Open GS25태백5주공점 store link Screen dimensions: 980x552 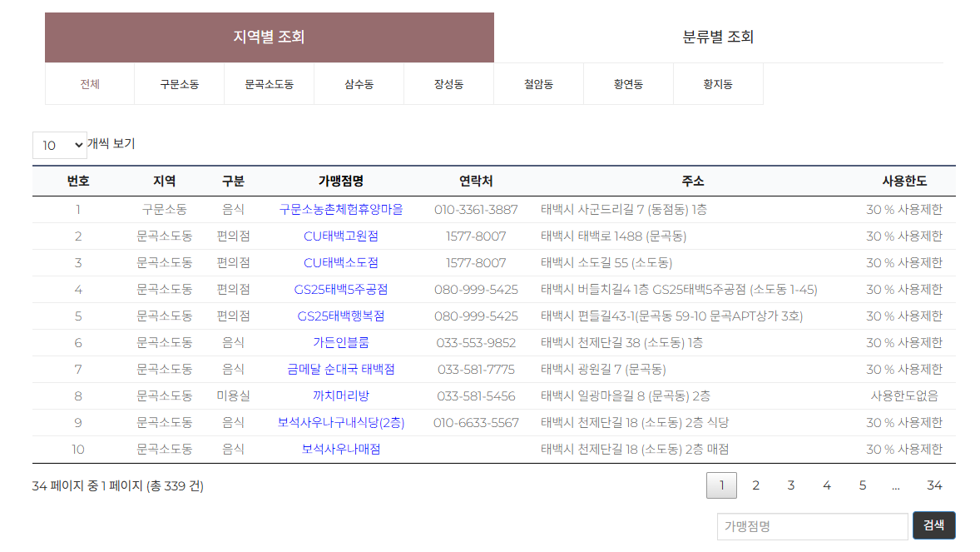[340, 290]
